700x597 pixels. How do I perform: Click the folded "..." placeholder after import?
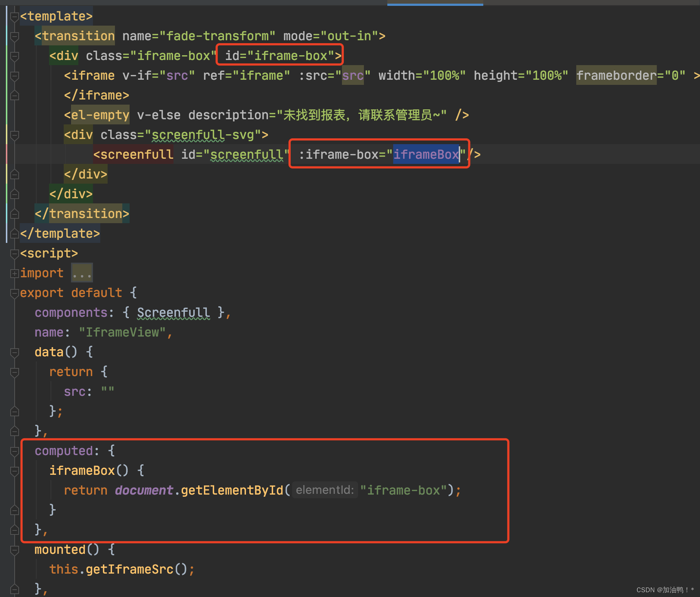pyautogui.click(x=82, y=273)
